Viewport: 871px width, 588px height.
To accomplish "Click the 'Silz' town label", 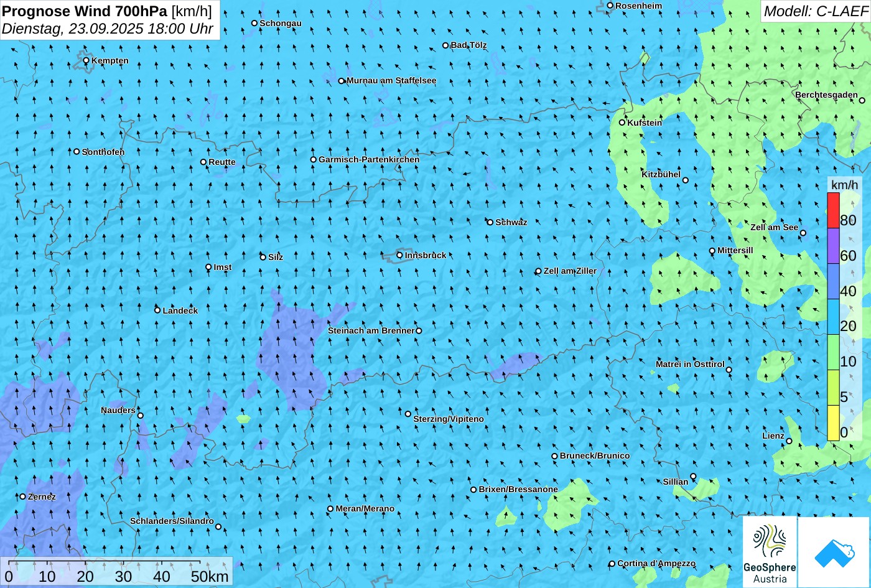I will pos(276,257).
